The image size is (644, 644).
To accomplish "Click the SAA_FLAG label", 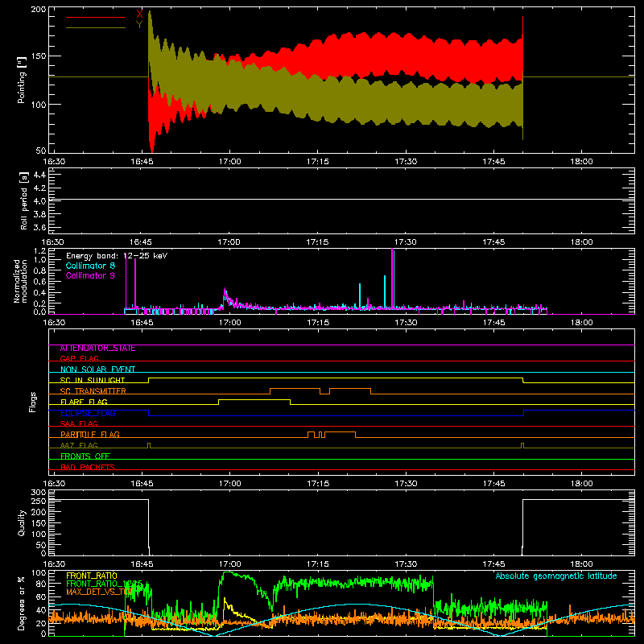I will [79, 424].
